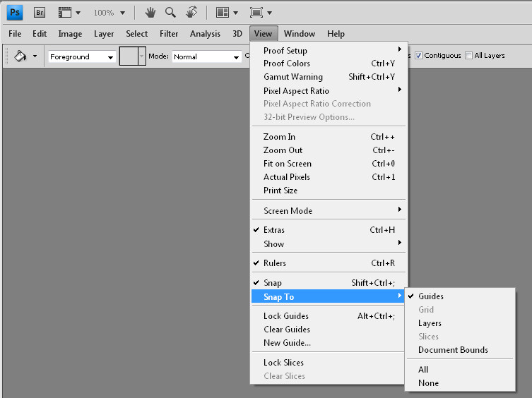Select the Zoom magnifier tool icon
The image size is (532, 398).
point(170,13)
